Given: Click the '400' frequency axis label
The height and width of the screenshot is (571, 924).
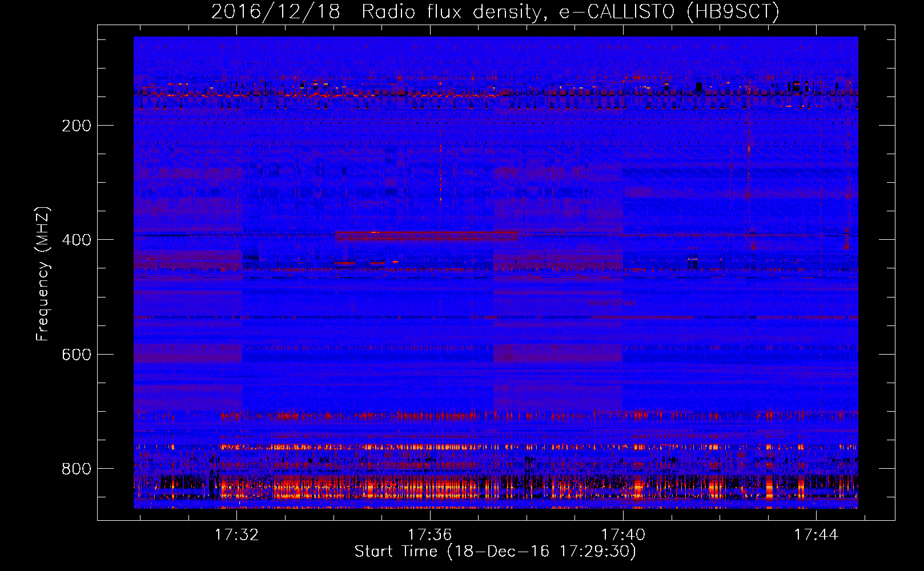Looking at the screenshot, I should tap(77, 240).
